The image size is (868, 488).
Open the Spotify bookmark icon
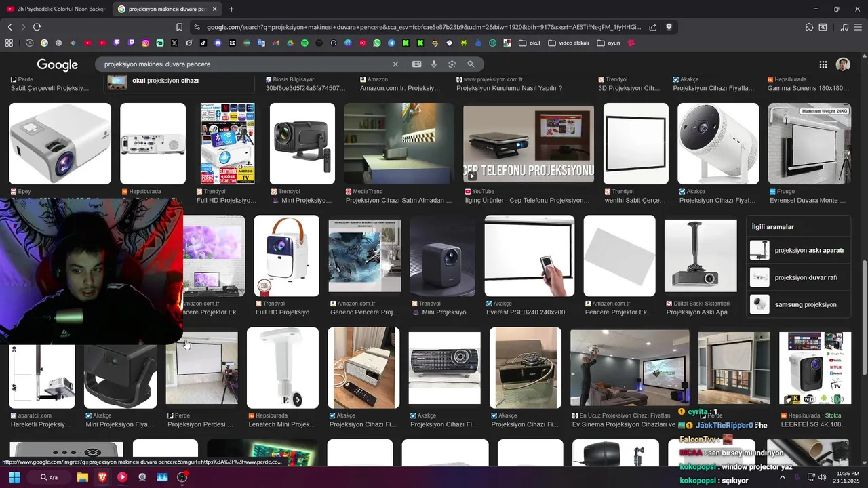point(304,43)
